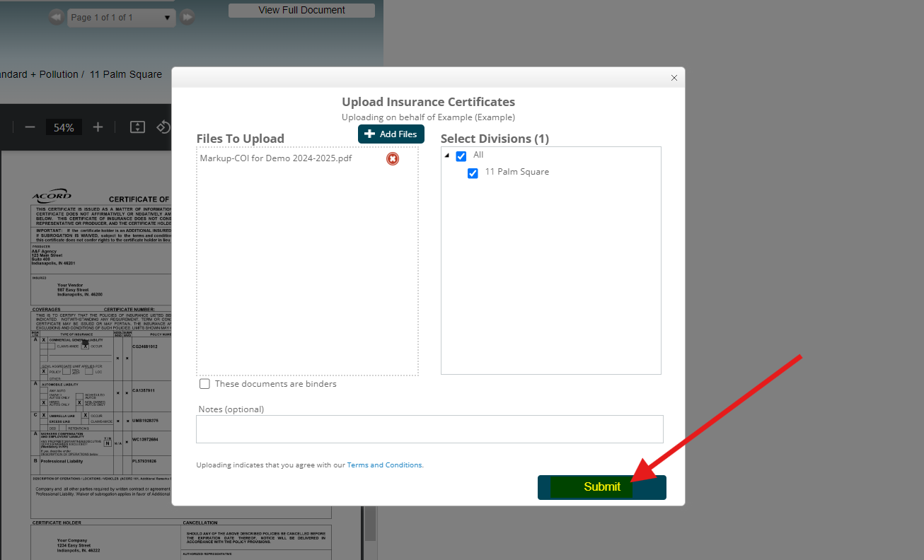
Task: Click into the Notes optional text field
Action: tap(429, 428)
